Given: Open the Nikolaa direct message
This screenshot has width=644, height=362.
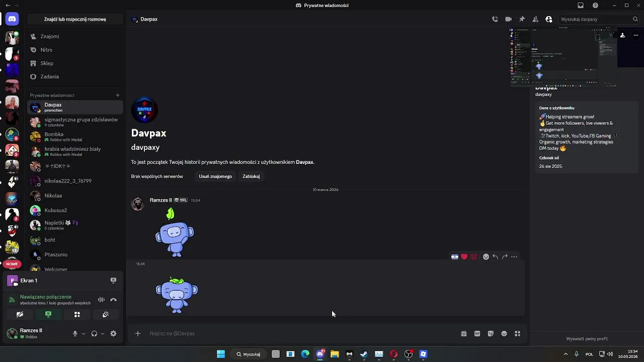Looking at the screenshot, I should pos(75,196).
